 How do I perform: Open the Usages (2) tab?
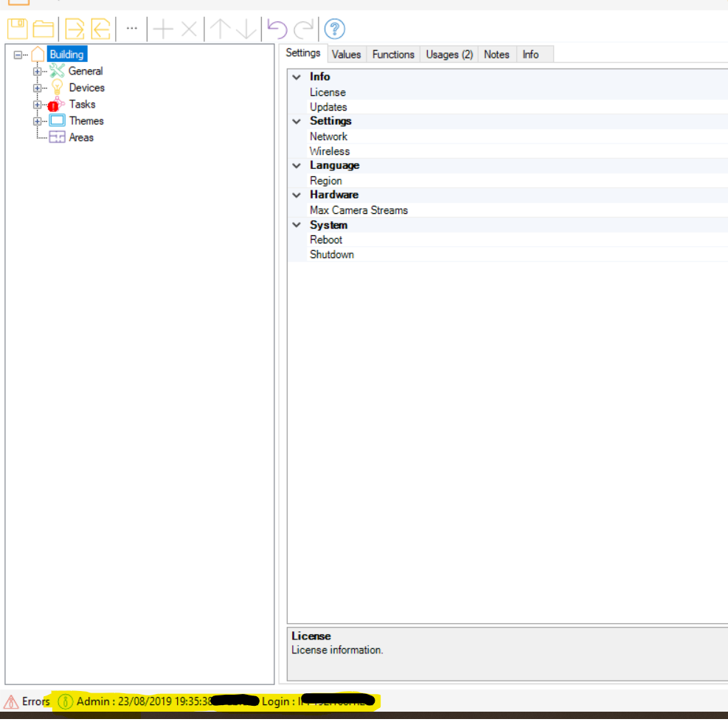(449, 55)
